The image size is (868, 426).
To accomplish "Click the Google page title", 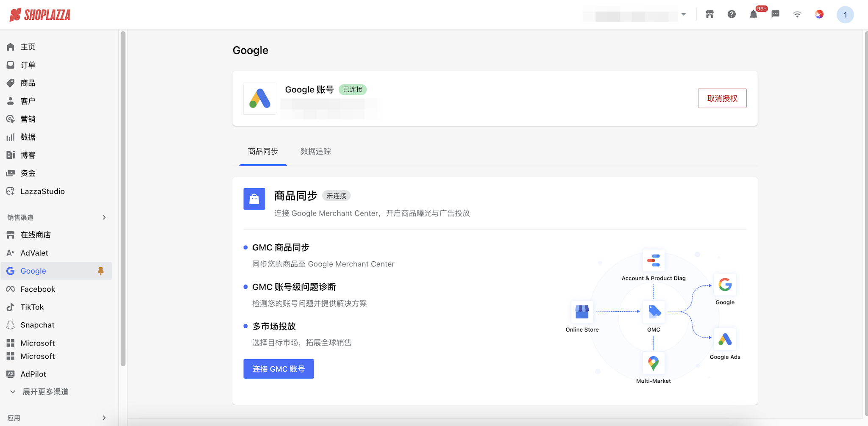I will (x=250, y=50).
